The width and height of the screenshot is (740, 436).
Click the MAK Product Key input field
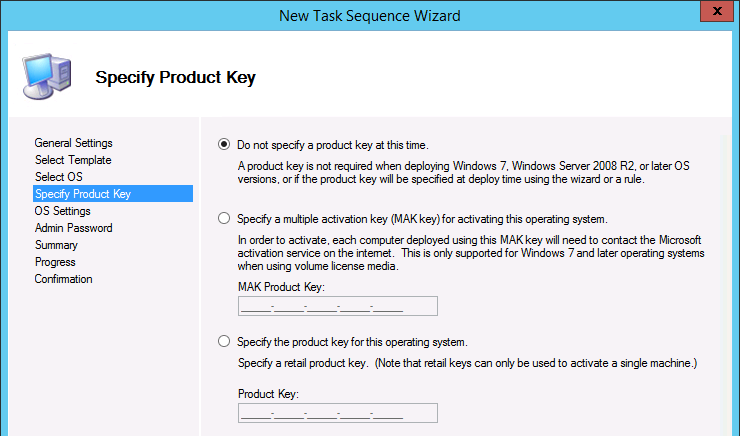point(338,306)
